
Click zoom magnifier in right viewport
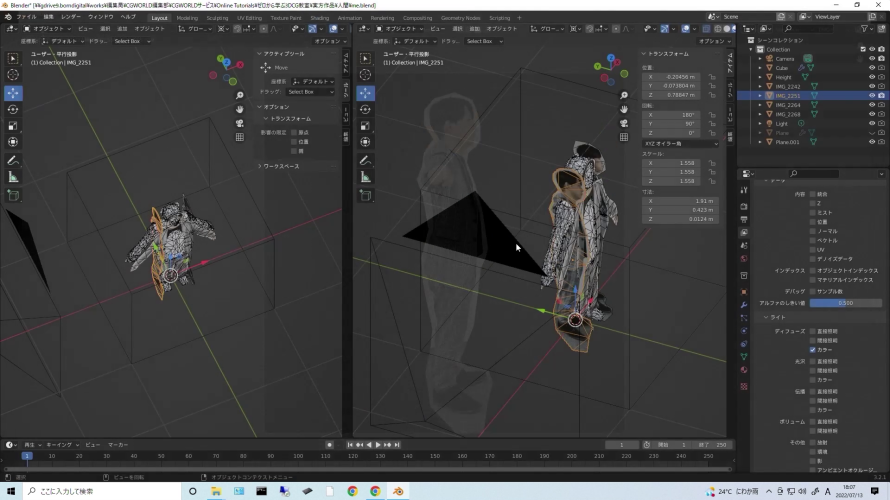click(624, 95)
